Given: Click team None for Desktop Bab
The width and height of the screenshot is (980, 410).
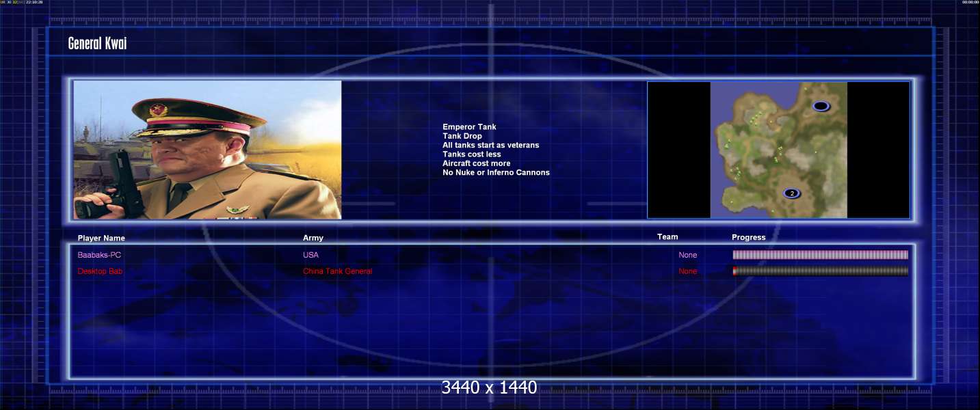Looking at the screenshot, I should 688,271.
